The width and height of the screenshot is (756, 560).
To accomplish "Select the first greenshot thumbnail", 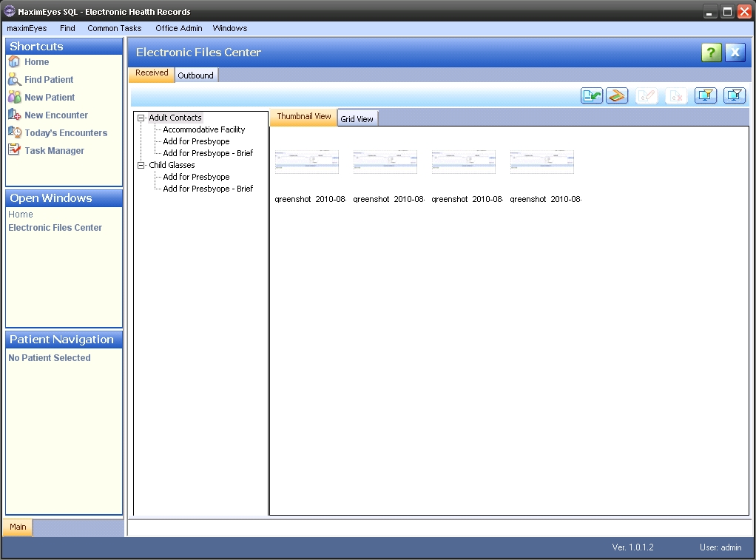I will pyautogui.click(x=307, y=162).
